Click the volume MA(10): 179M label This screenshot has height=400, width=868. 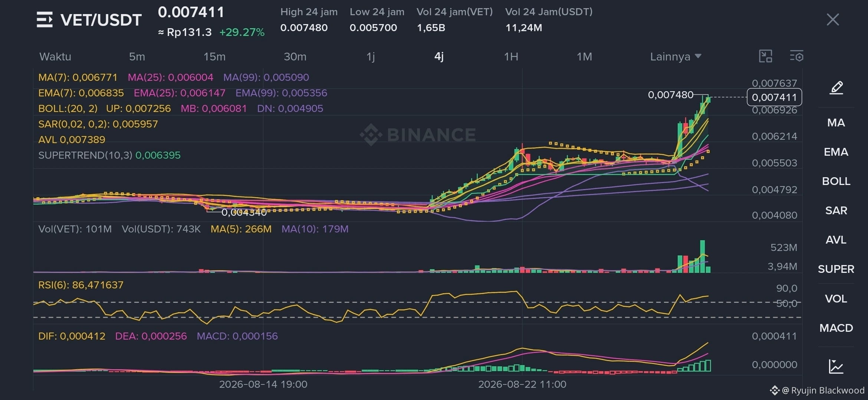point(315,229)
